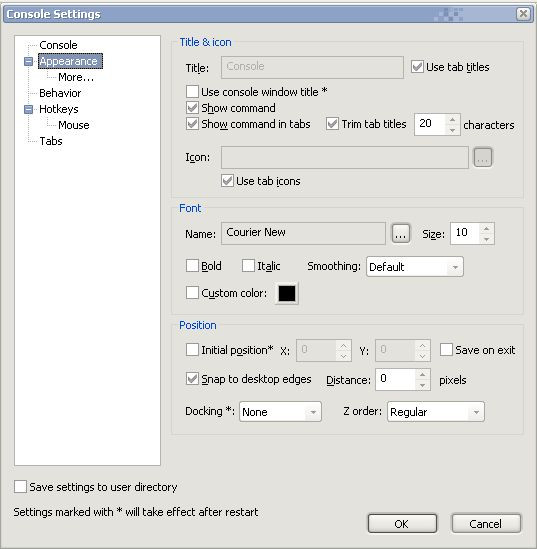Click the Distance pixels number field
This screenshot has height=549, width=537.
[x=396, y=380]
